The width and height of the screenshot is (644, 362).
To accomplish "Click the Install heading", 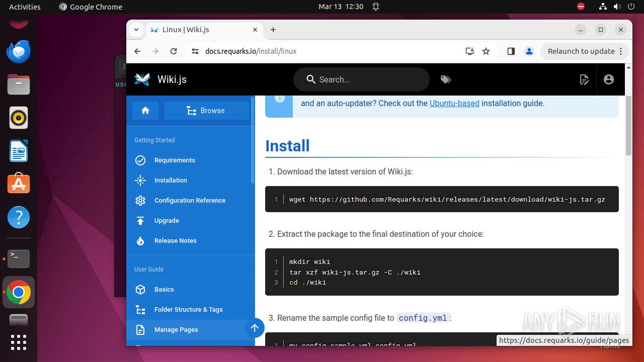I will 287,146.
